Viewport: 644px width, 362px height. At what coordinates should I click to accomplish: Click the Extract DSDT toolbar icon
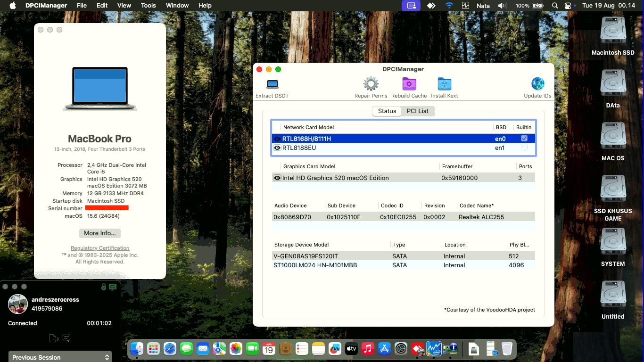coord(272,83)
